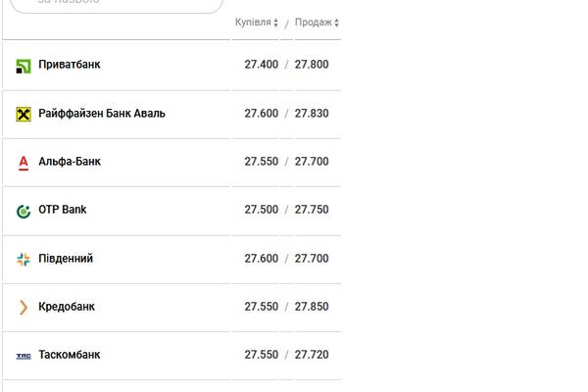Click the Райффайзен Банк Аваль yellow logo
Viewport: 588px width, 392px height.
pyautogui.click(x=24, y=114)
